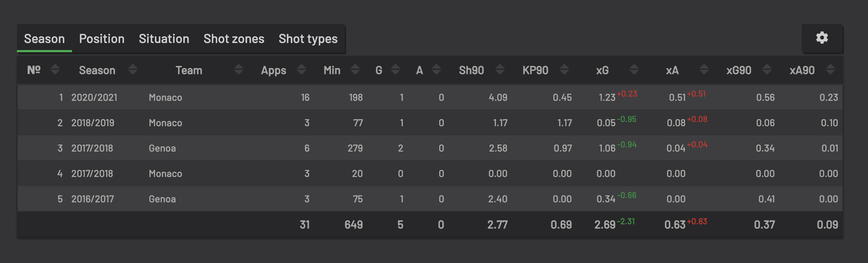Open the Shot types tab
The height and width of the screenshot is (263, 868).
308,39
